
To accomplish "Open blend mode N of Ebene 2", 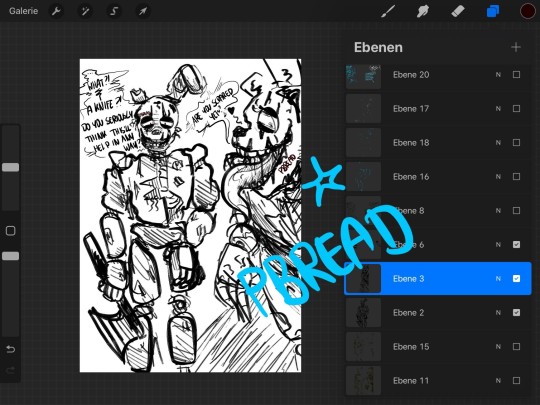I will click(x=498, y=312).
